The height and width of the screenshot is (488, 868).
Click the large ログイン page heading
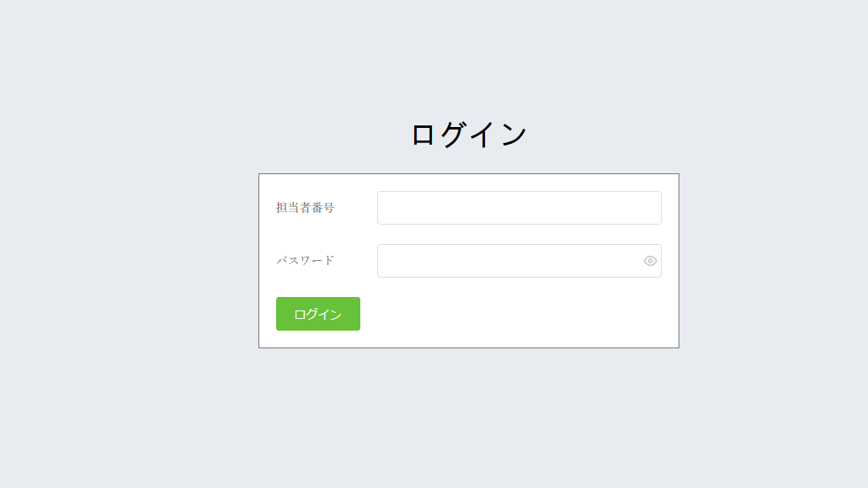pyautogui.click(x=468, y=135)
